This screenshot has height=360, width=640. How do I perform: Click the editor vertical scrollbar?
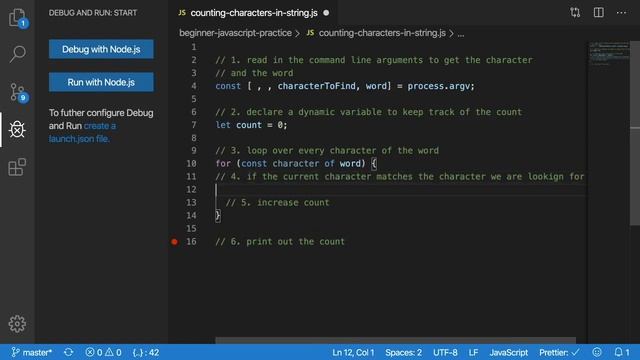point(635,133)
